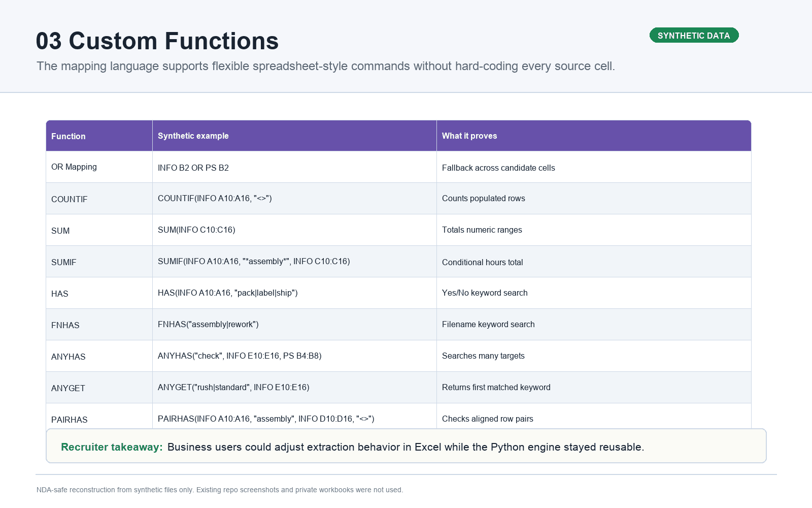Click 'Checks aligned row pairs'
Image resolution: width=812 pixels, height=508 pixels.
tap(488, 419)
